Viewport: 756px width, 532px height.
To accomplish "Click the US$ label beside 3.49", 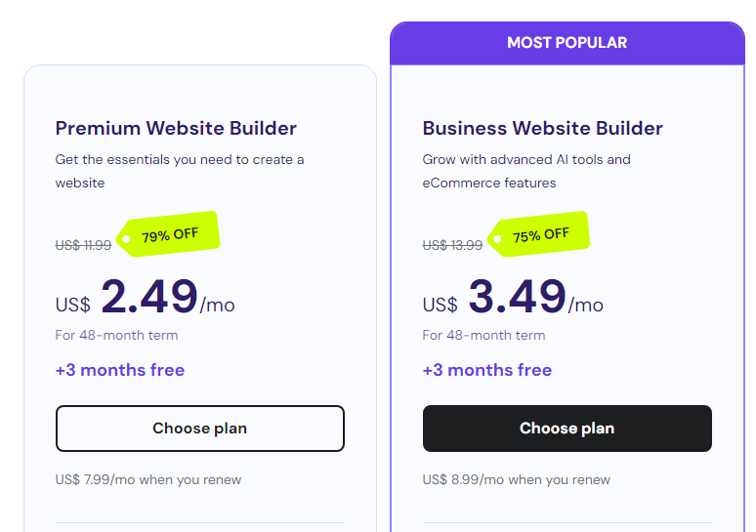I will [440, 305].
